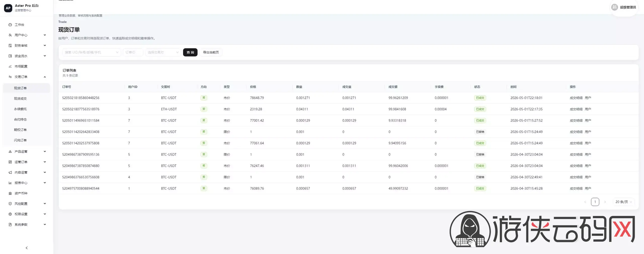Collapse the sidebar with the left arrow
This screenshot has width=644, height=254.
pos(27,248)
